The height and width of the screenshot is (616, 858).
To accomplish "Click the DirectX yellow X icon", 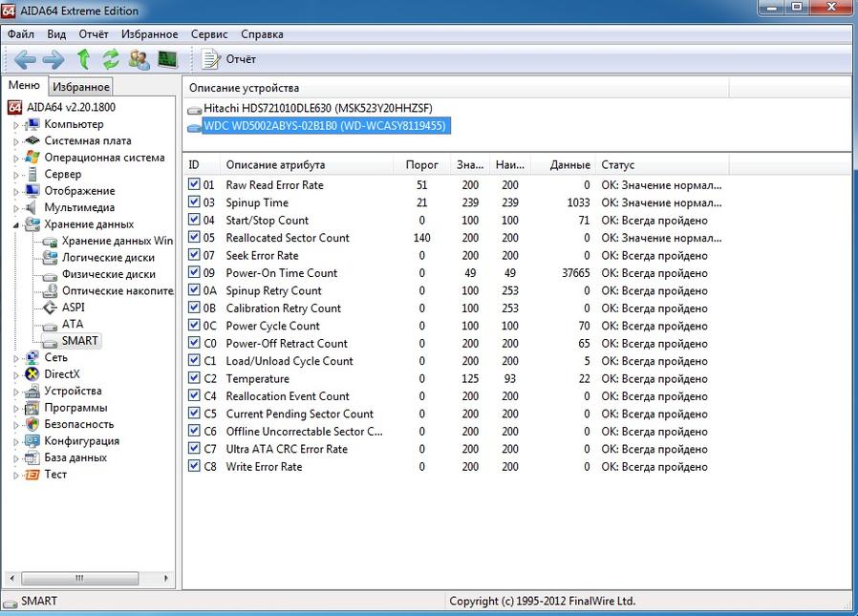I will 32,374.
